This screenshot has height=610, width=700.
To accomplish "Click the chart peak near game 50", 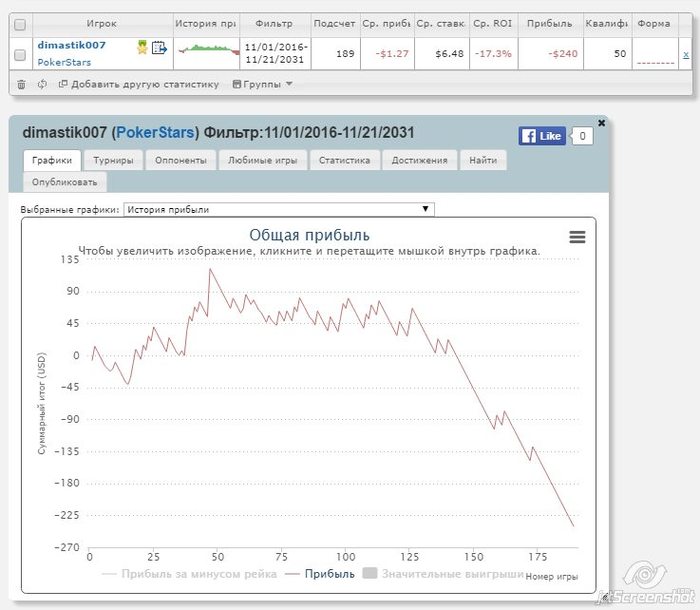I will pos(210,269).
